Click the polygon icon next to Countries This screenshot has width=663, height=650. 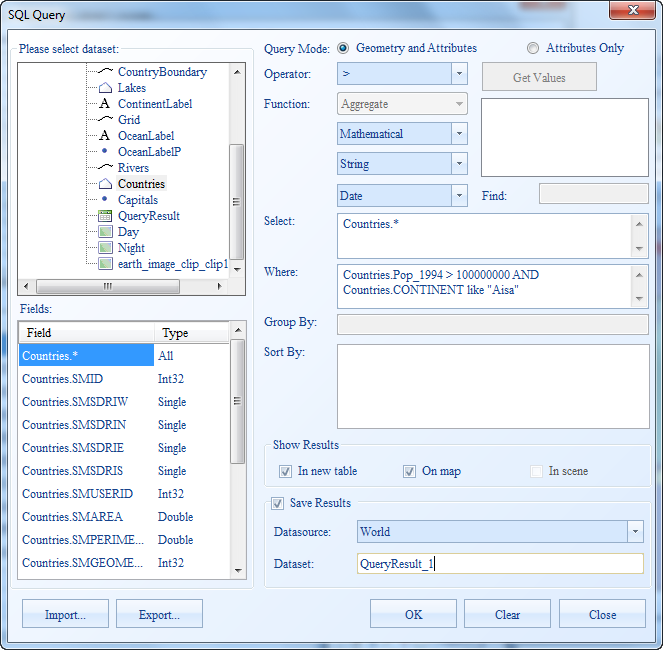[x=105, y=184]
